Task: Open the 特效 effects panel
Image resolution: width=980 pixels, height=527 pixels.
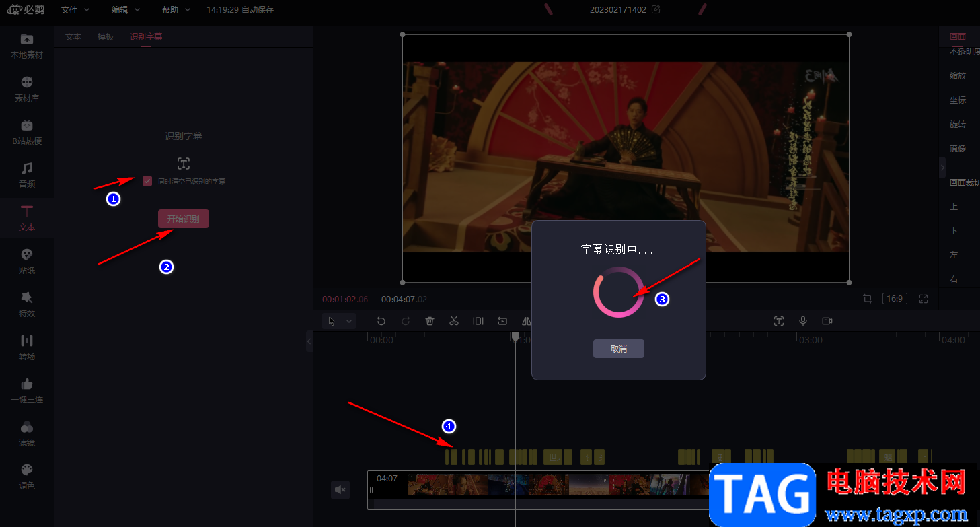Action: tap(27, 304)
